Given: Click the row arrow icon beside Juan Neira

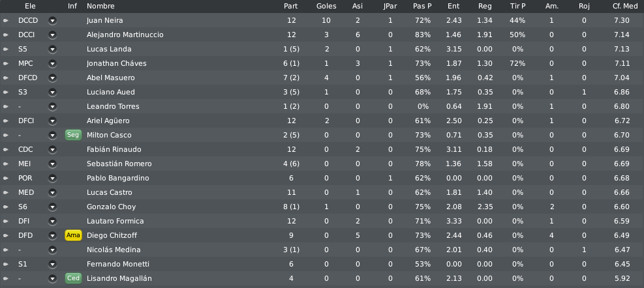Looking at the screenshot, I should click(6, 20).
